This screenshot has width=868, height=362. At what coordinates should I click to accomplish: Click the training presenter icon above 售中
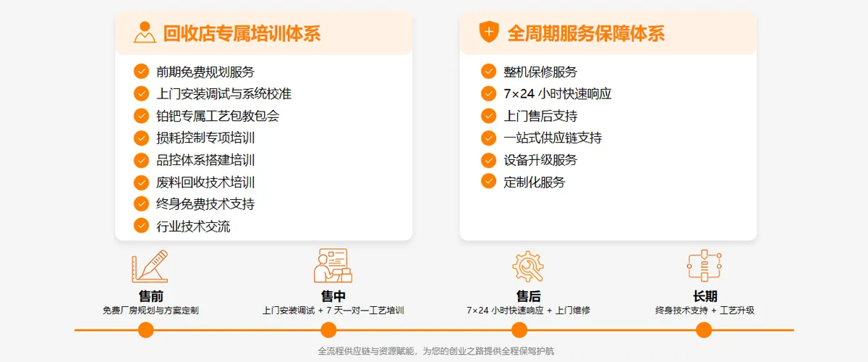[333, 266]
